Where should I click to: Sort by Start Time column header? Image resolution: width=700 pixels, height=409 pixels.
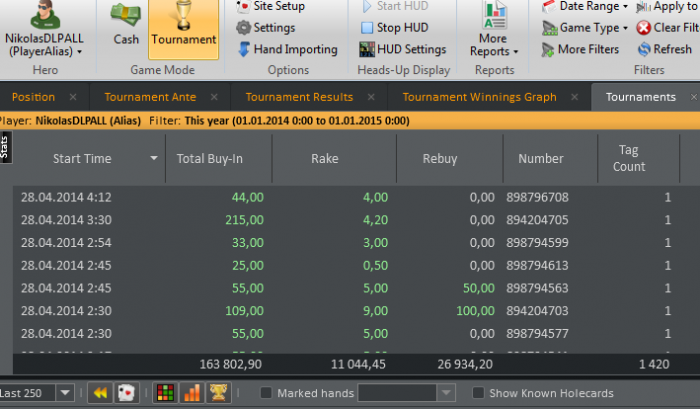(82, 159)
